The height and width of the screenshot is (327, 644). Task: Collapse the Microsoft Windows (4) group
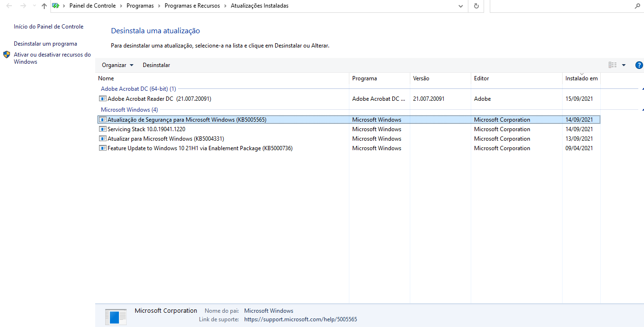[x=642, y=110]
